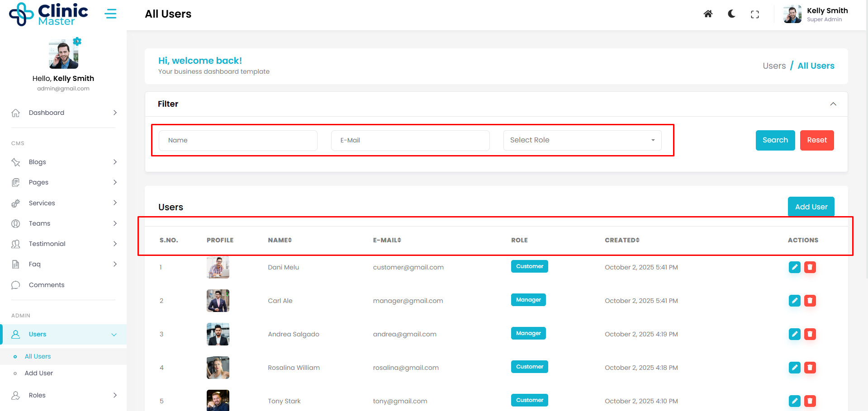The width and height of the screenshot is (868, 411).
Task: Sort the table by Name column
Action: (280, 240)
